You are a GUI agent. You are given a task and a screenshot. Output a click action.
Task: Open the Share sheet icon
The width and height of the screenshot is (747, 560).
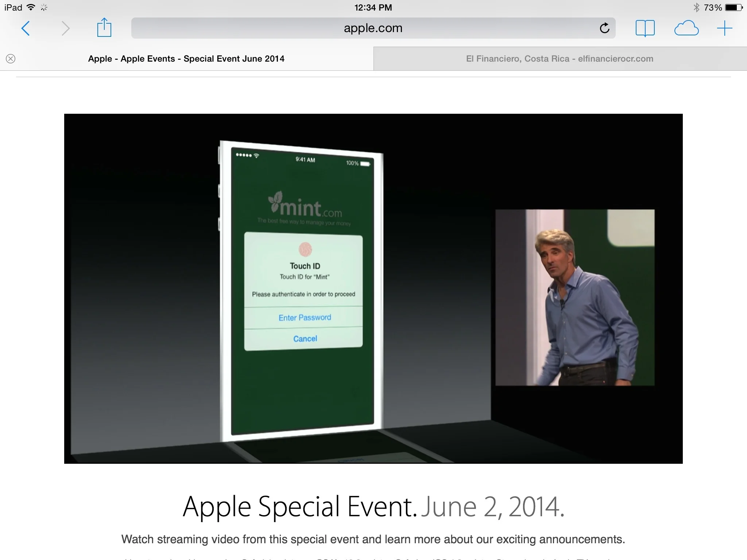pyautogui.click(x=104, y=27)
